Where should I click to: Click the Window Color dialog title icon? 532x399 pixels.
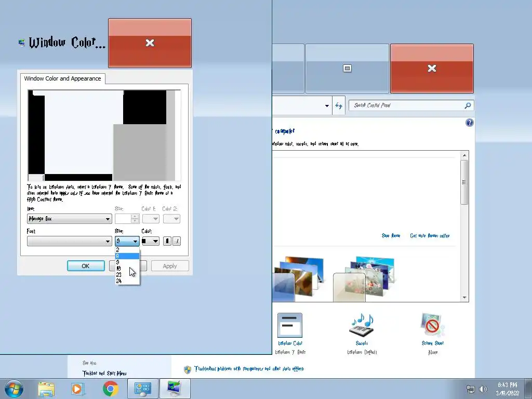(x=22, y=43)
